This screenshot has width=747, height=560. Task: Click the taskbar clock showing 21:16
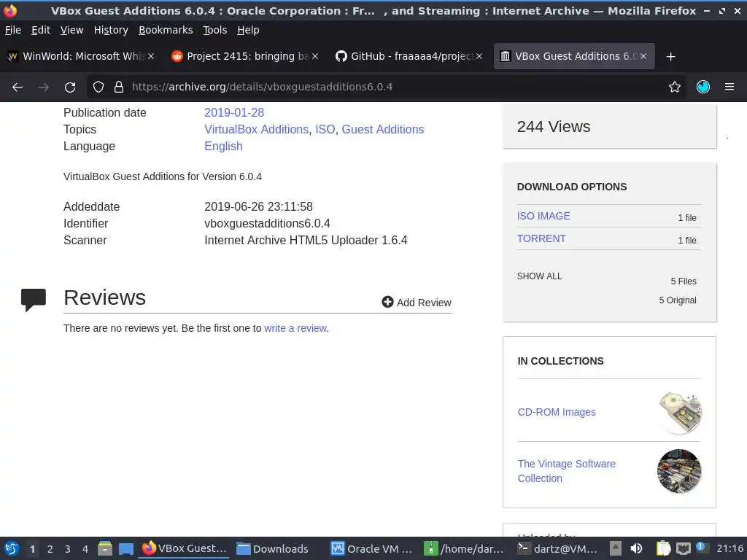click(x=729, y=548)
